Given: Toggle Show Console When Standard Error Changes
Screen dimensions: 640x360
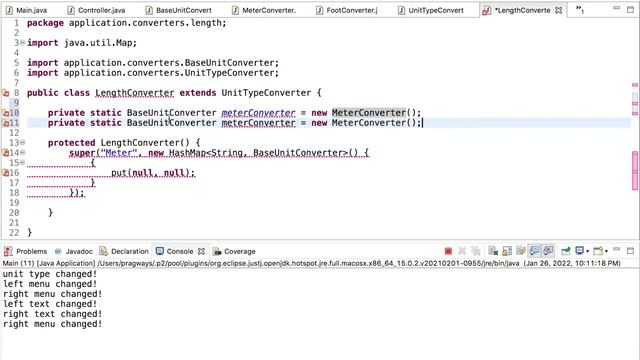Looking at the screenshot, I should [548, 251].
